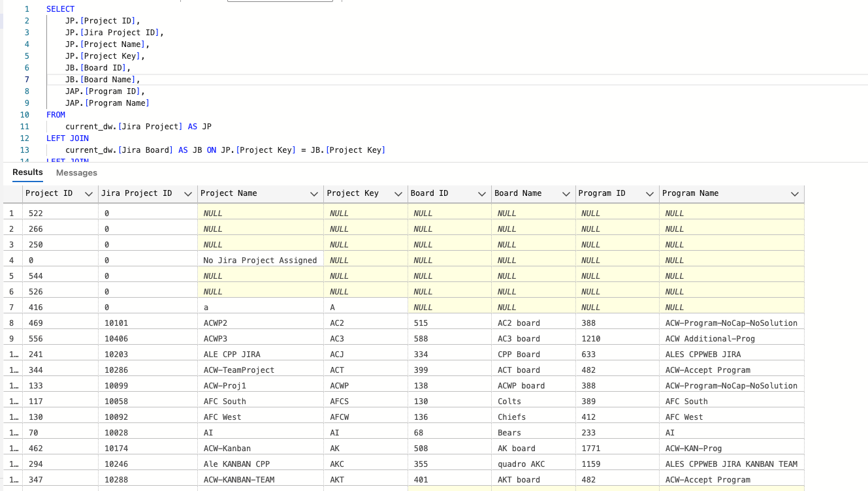
Task: Click the 'AKT board' cell
Action: (x=534, y=480)
